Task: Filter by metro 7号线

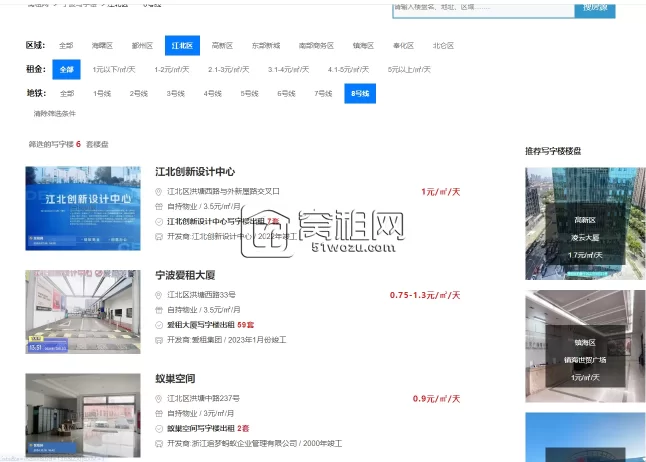Action: [323, 94]
